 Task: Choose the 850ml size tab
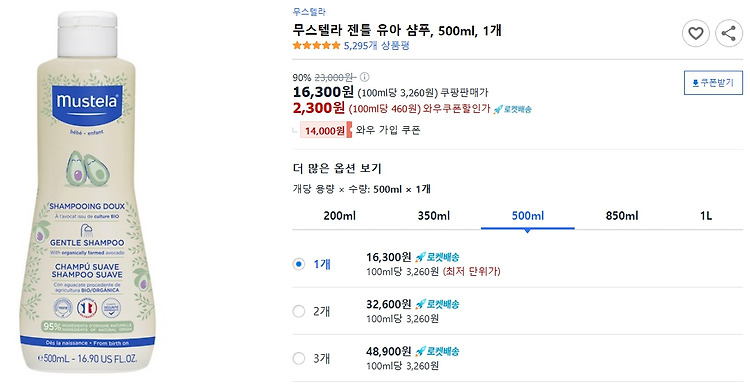coord(622,216)
